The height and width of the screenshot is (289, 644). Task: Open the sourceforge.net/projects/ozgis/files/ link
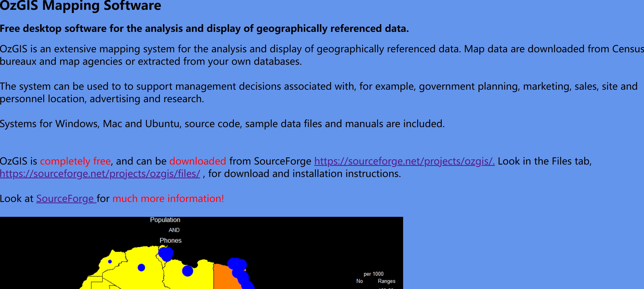tap(100, 174)
